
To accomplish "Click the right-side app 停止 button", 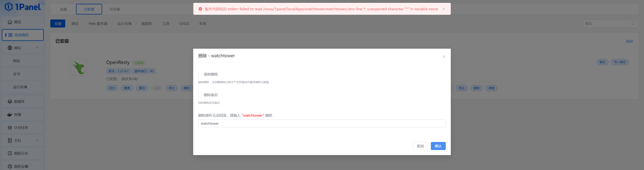I will [462, 88].
